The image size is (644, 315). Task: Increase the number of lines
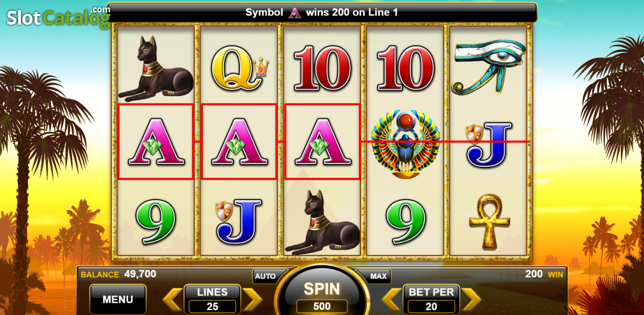(252, 299)
